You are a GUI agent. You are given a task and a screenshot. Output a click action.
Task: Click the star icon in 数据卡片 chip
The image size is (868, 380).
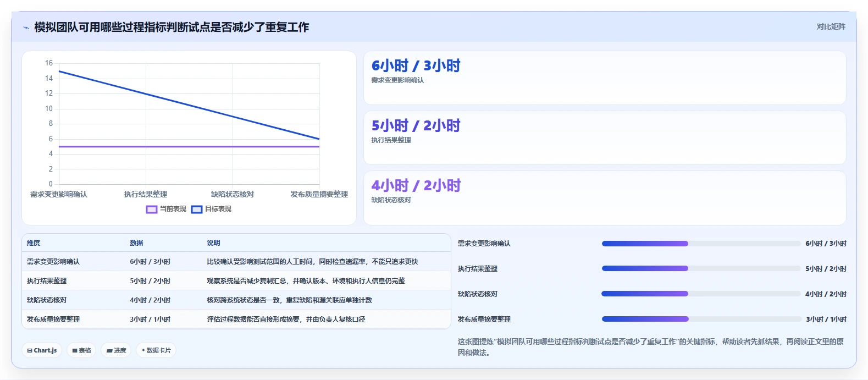(x=143, y=350)
